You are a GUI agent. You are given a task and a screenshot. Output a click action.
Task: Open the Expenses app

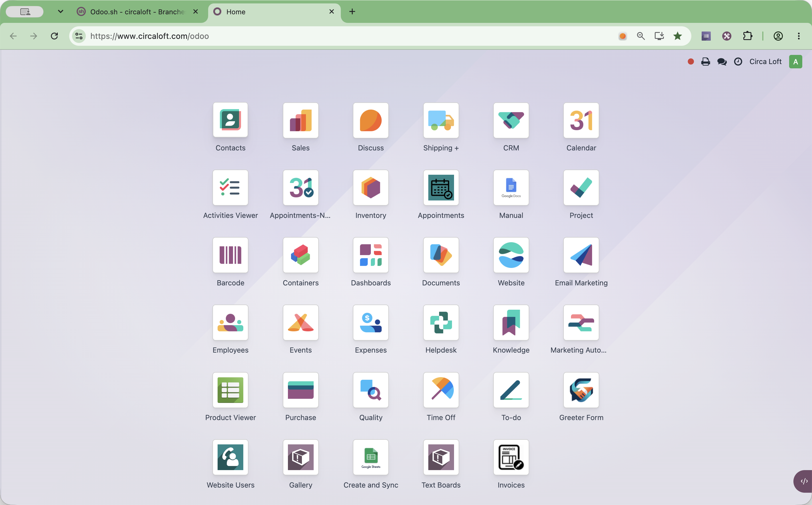pos(371,323)
